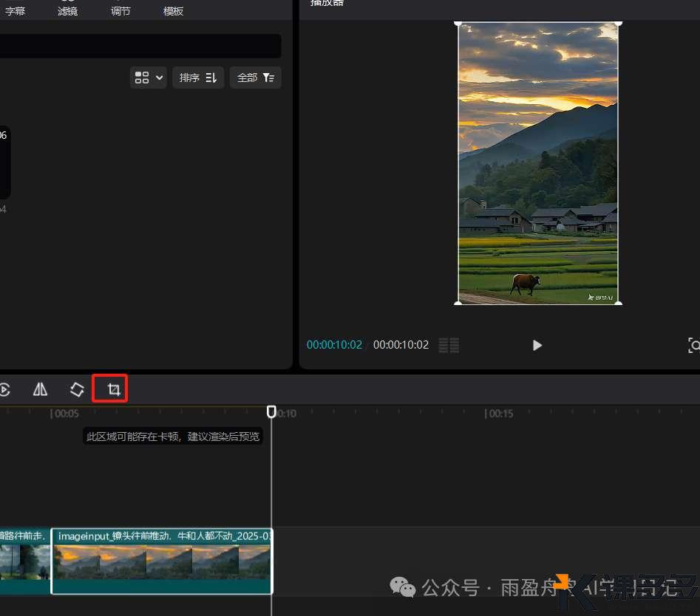Select the imageinput clip on the timeline
Screen dimensions: 700x616
tap(161, 561)
